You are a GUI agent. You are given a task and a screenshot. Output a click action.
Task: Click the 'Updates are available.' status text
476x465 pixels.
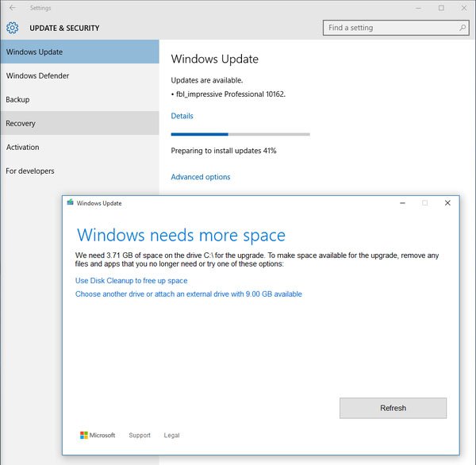coord(207,80)
